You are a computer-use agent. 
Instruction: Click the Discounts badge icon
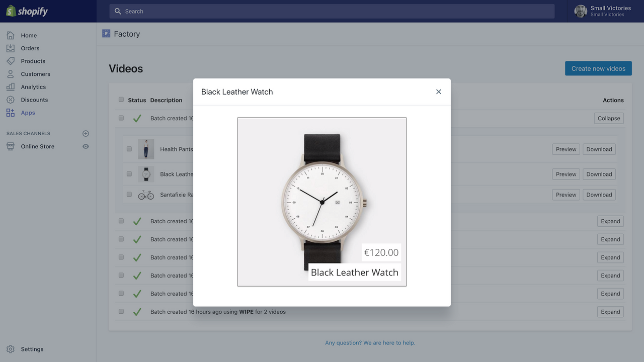(x=11, y=100)
